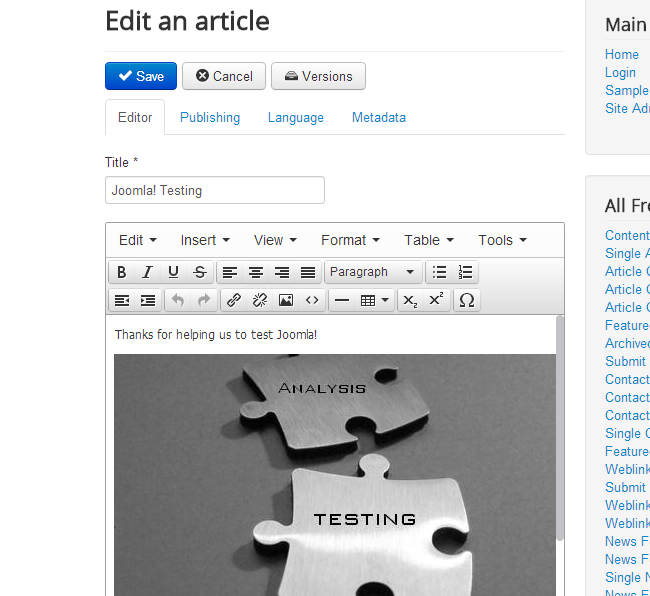
Task: Click the Title input field
Action: click(x=215, y=190)
